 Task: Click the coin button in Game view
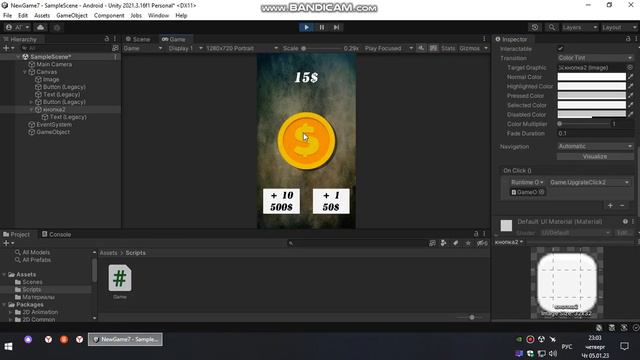pos(307,141)
